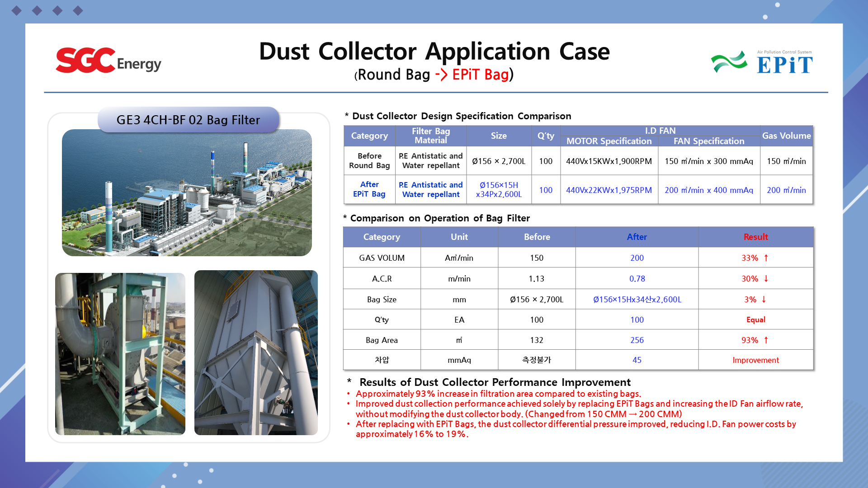
Task: Click the up arrow beside 93%
Action: [x=766, y=340]
